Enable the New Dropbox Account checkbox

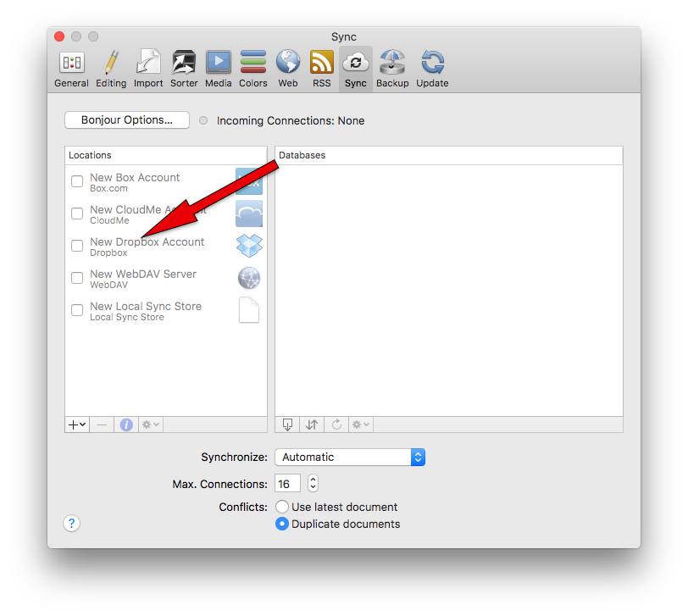click(x=77, y=246)
